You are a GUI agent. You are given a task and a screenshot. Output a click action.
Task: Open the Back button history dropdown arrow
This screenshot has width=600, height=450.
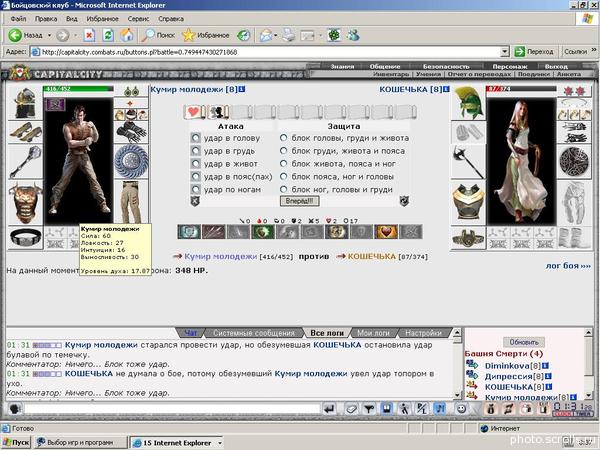click(x=49, y=36)
